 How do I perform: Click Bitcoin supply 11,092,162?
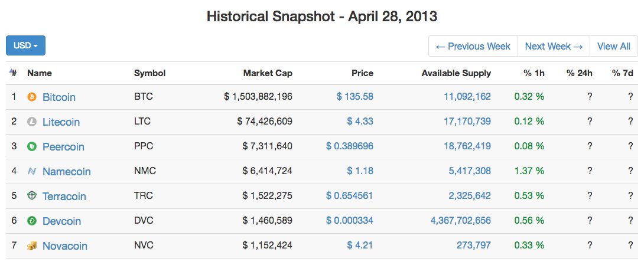coord(467,96)
